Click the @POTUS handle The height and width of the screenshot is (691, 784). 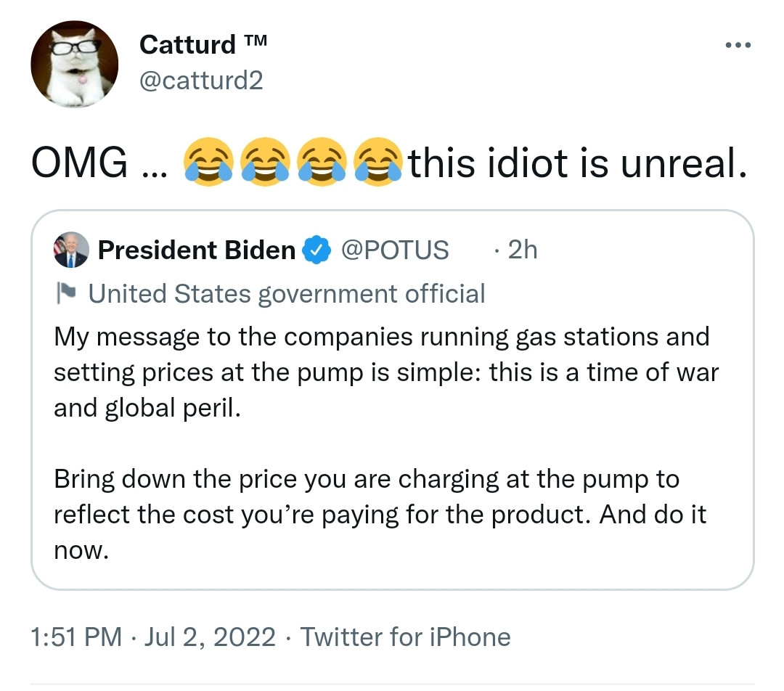click(395, 250)
